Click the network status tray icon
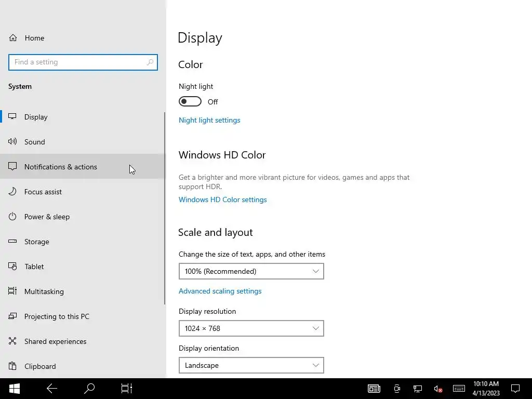The width and height of the screenshot is (532, 399). point(417,389)
